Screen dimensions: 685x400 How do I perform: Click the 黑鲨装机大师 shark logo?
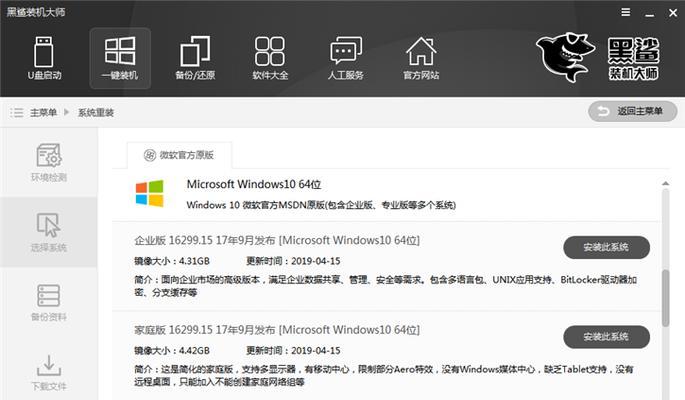598,57
